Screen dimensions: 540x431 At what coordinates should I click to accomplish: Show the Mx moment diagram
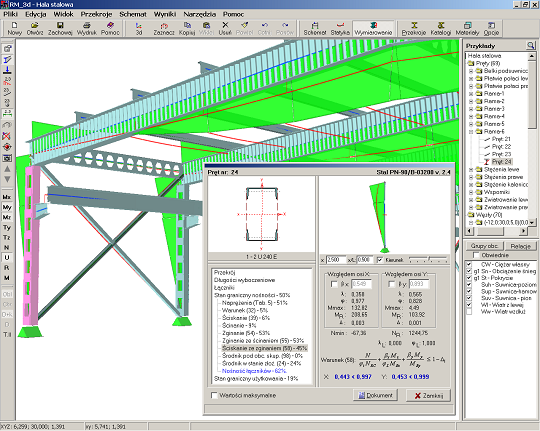coord(7,197)
